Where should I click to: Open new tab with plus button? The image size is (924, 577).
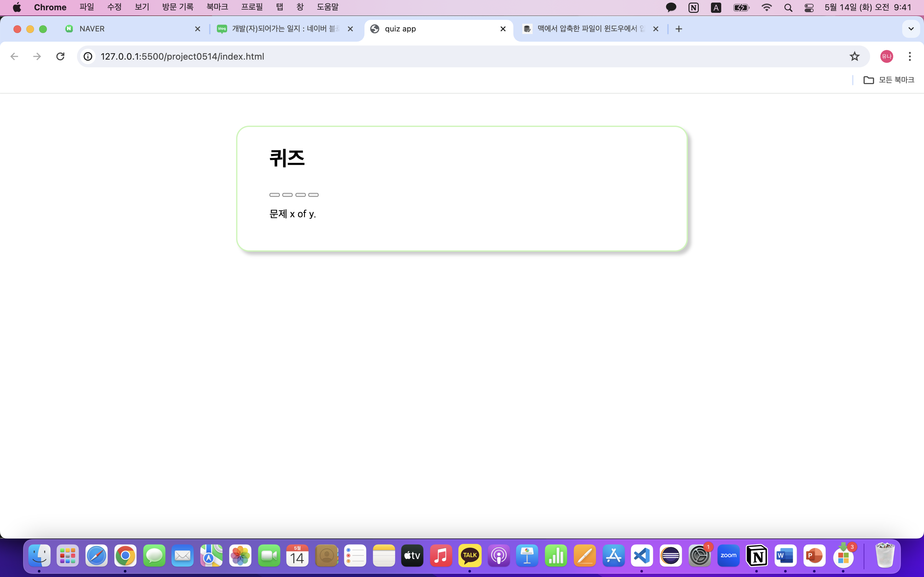(x=679, y=29)
